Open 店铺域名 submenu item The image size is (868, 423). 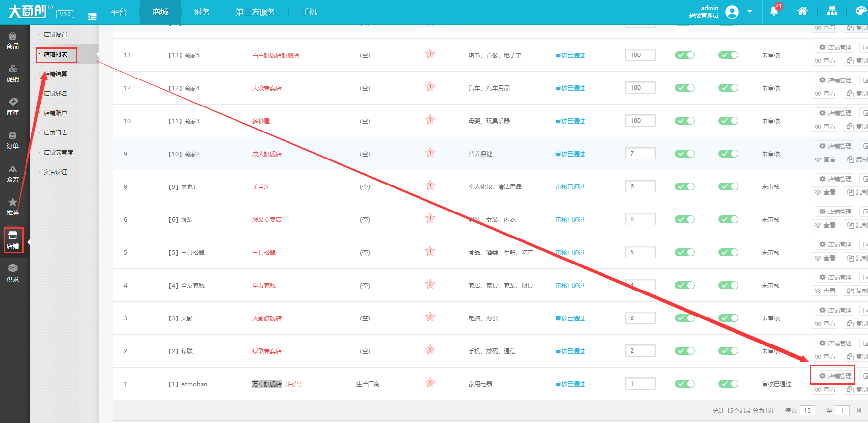(55, 94)
